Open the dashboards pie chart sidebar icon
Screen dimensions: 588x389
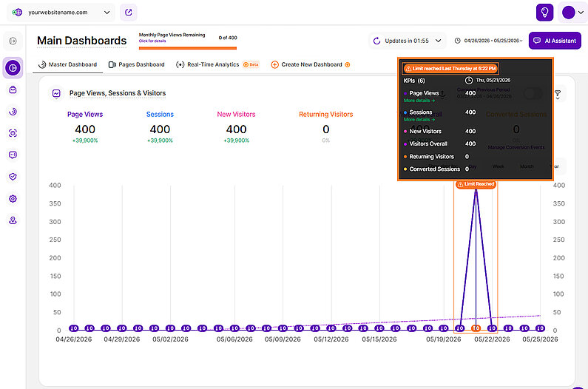(x=13, y=68)
